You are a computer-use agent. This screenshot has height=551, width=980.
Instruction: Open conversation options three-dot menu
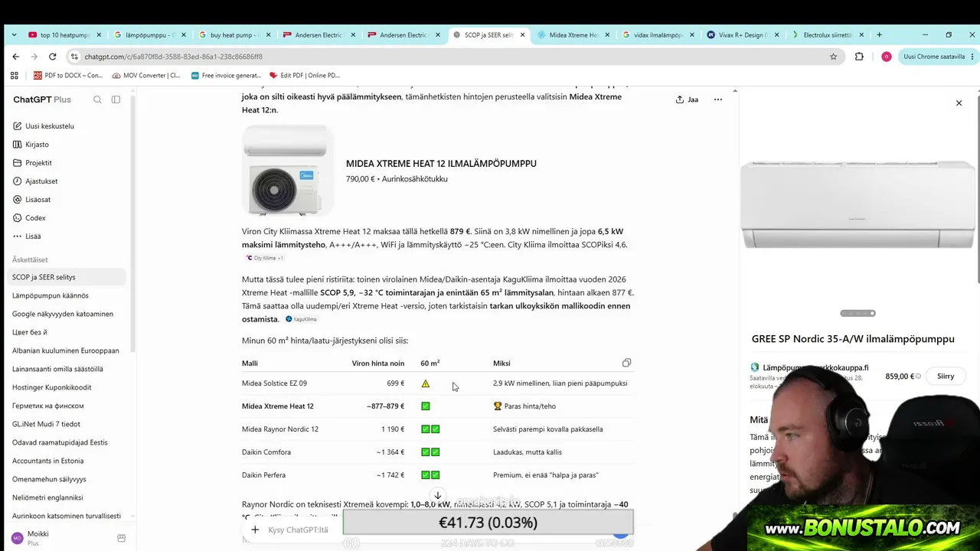tap(718, 99)
